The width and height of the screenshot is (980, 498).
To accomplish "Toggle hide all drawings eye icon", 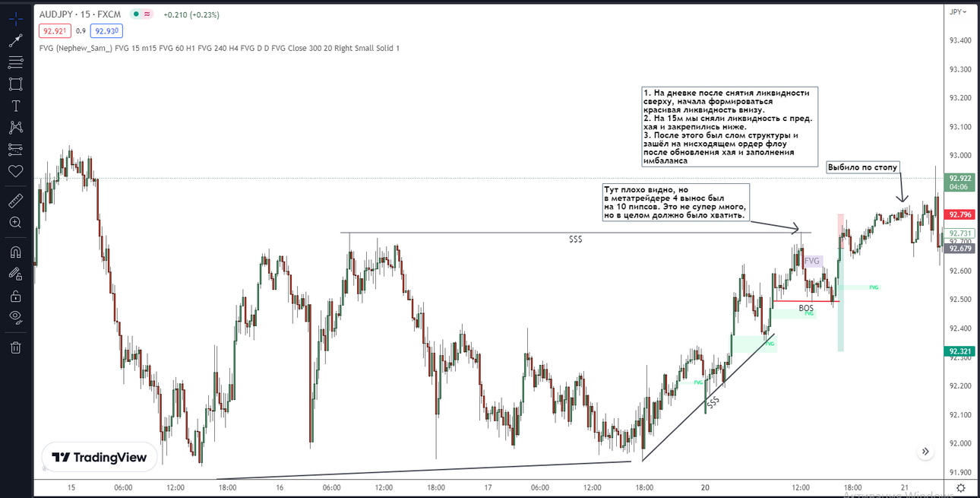I will (16, 318).
